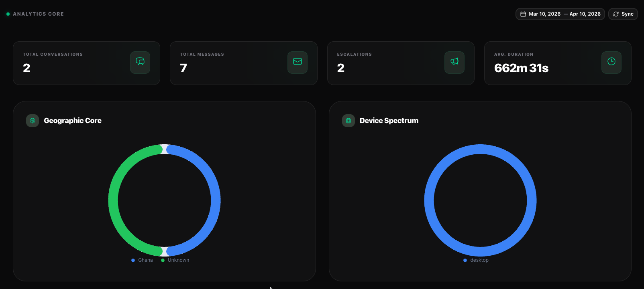Image resolution: width=644 pixels, height=289 pixels.
Task: Open the end date Apr 10, 2026
Action: [585, 14]
